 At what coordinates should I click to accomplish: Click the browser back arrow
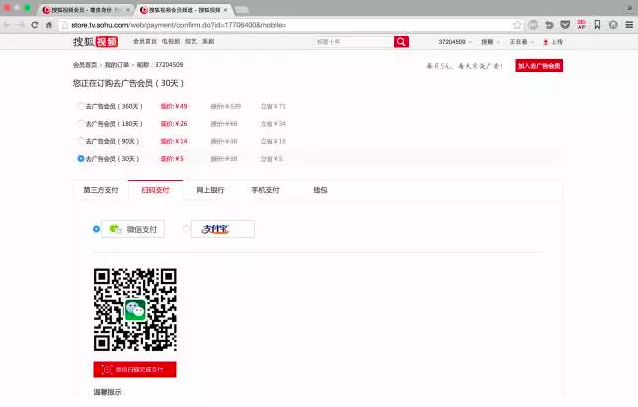click(x=7, y=25)
